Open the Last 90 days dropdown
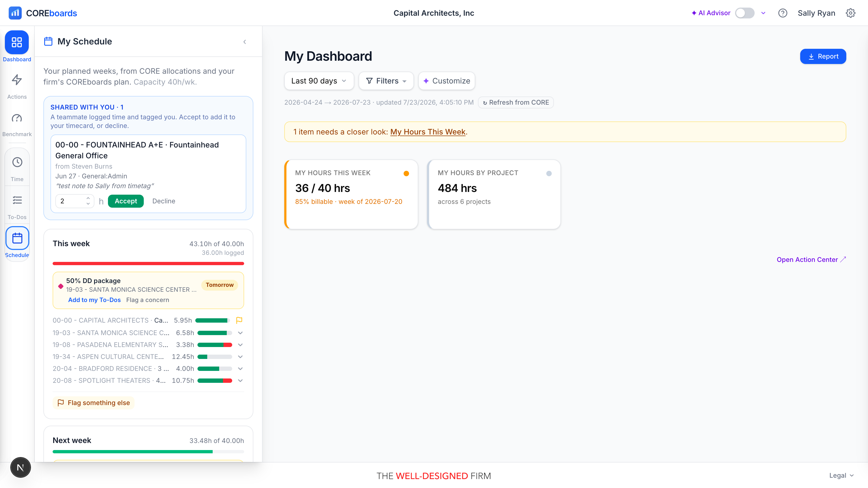This screenshot has height=488, width=868. point(319,81)
